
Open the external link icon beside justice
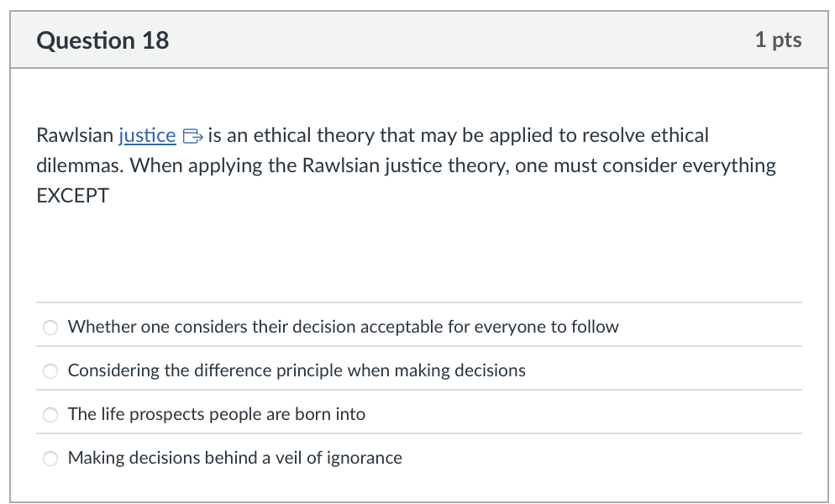192,135
